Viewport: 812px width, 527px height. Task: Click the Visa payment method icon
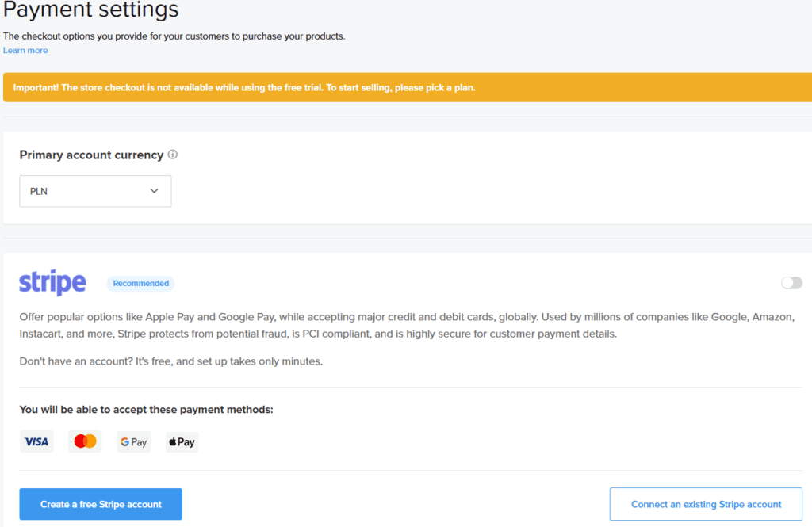click(36, 441)
